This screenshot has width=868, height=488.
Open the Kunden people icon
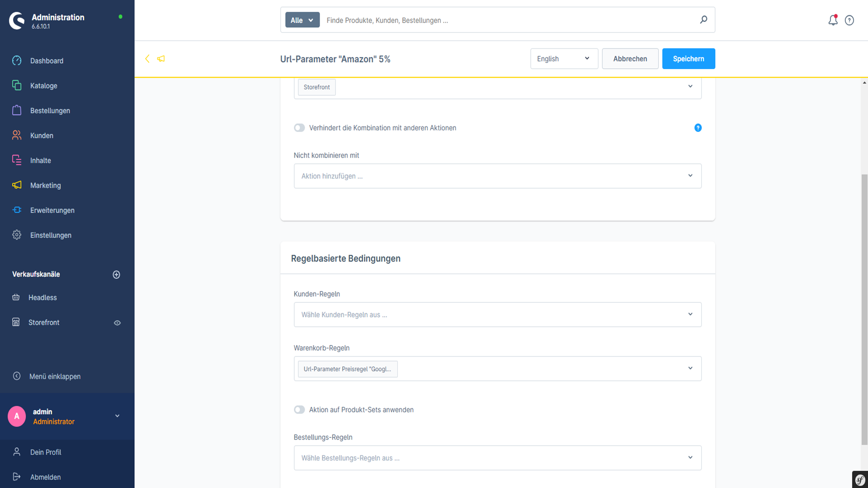click(17, 135)
